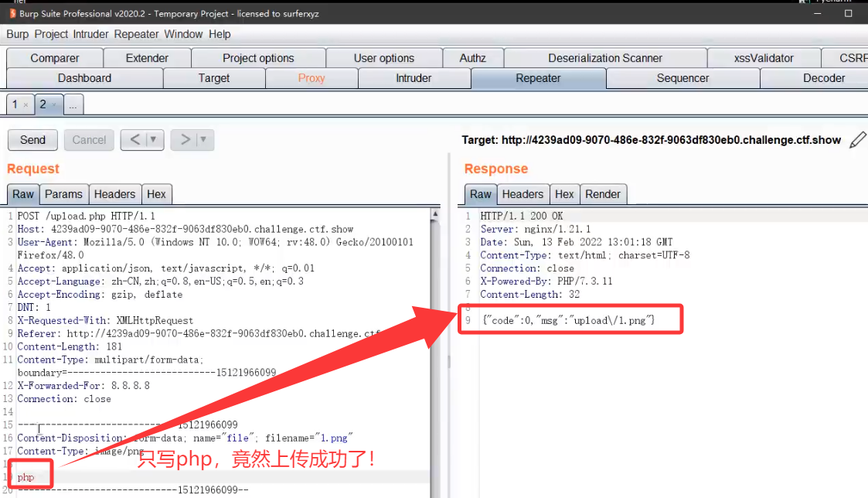Switch to the Dashboard tab
Screen dimensions: 868x498
(x=85, y=78)
